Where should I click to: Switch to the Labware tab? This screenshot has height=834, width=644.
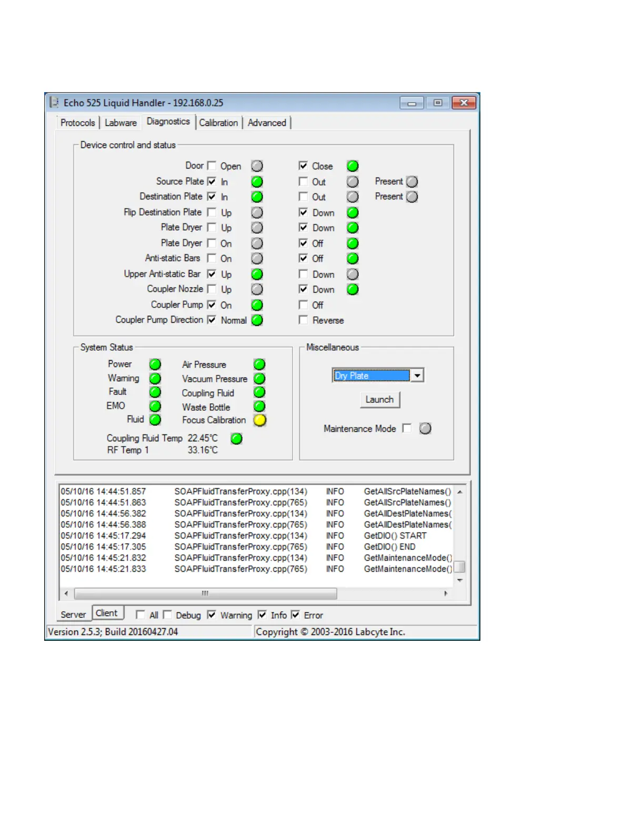120,123
